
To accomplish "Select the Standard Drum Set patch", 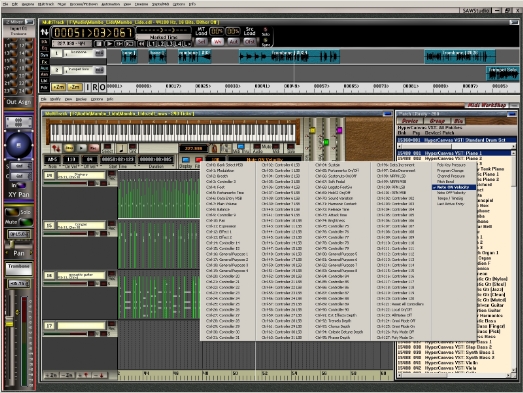I will pos(457,140).
